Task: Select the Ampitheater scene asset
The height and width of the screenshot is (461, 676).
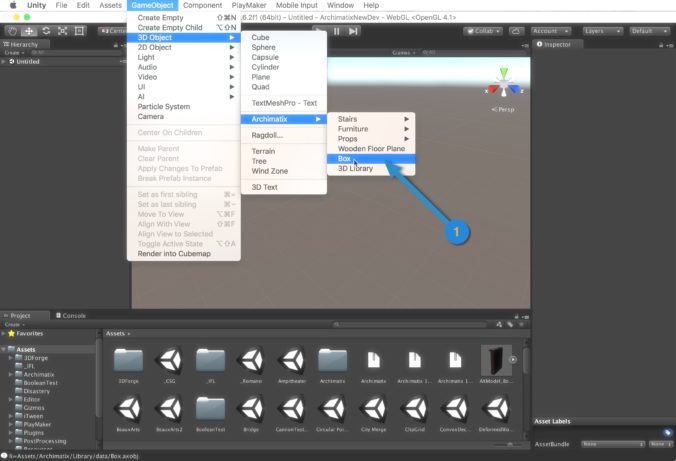Action: pos(292,360)
